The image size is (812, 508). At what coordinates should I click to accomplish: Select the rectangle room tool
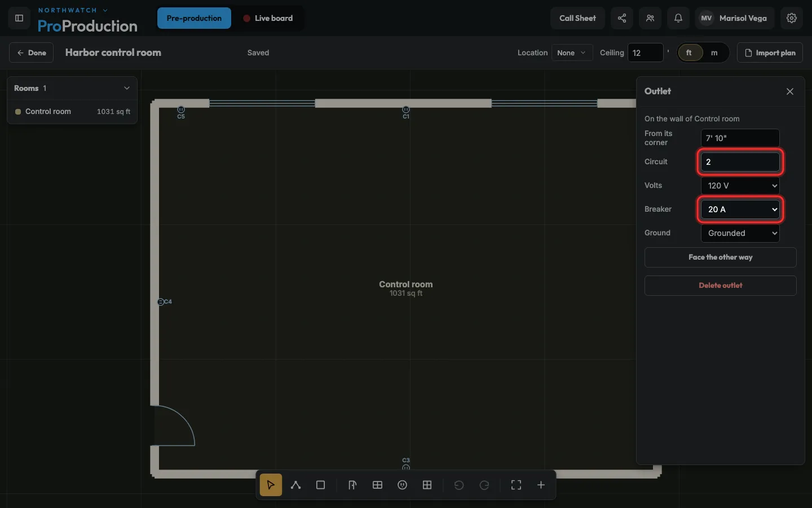tap(320, 485)
